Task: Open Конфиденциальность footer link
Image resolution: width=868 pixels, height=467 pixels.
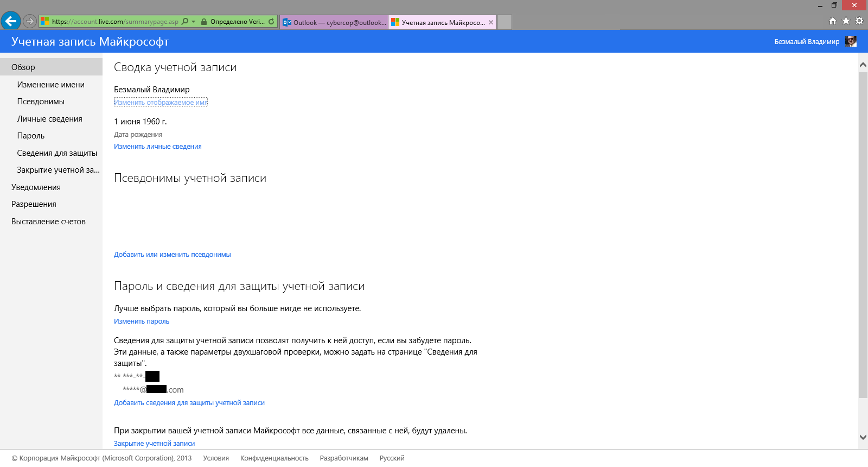Action: click(274, 458)
